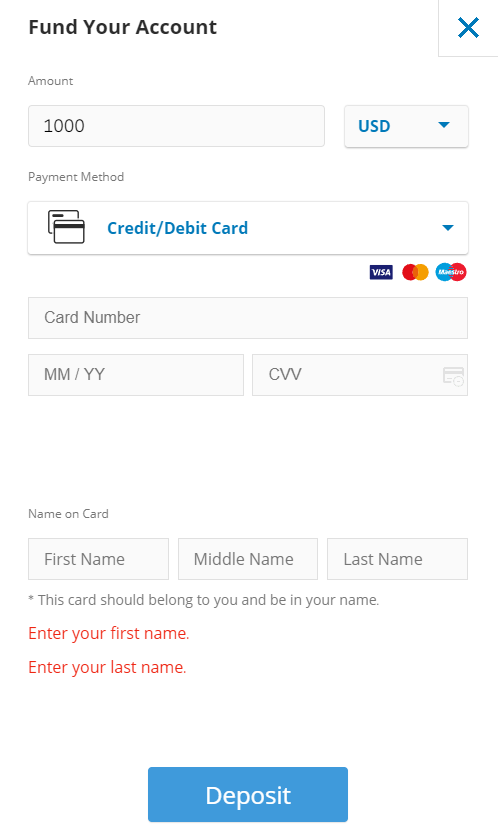
Task: Click the 'Enter your first name.' error message
Action: [x=108, y=633]
